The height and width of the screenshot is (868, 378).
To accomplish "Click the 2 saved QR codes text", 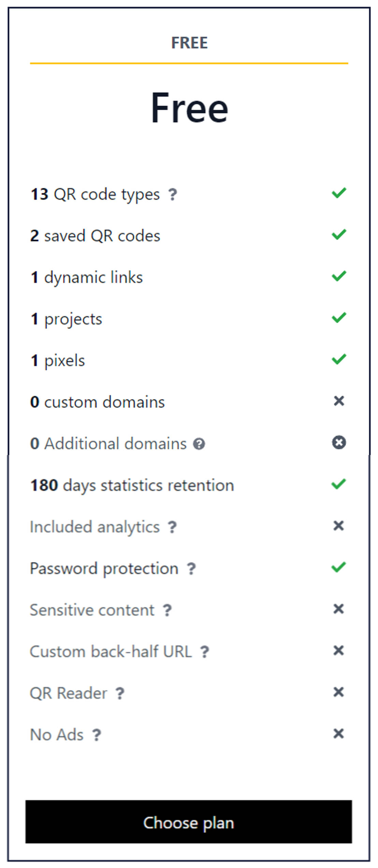I will (95, 236).
